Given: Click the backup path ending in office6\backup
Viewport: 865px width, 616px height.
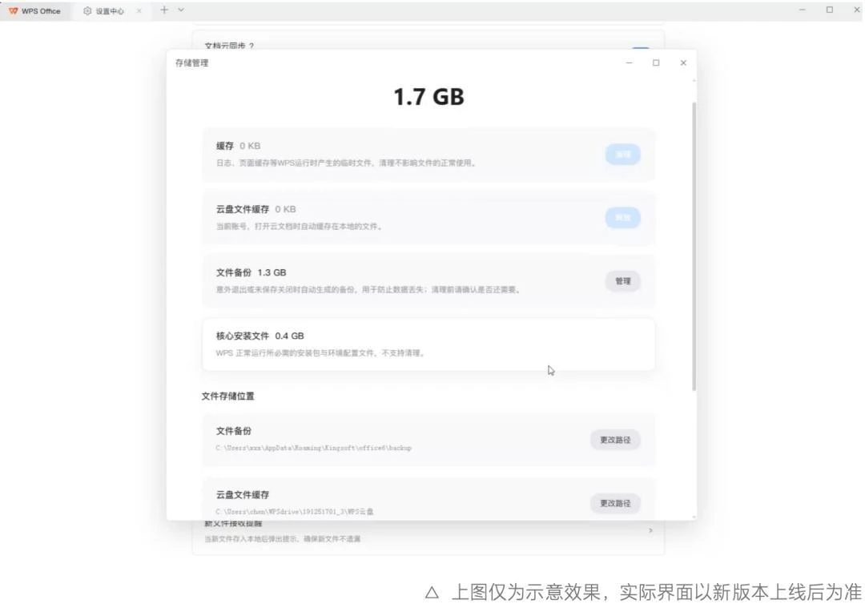Looking at the screenshot, I should tap(313, 449).
